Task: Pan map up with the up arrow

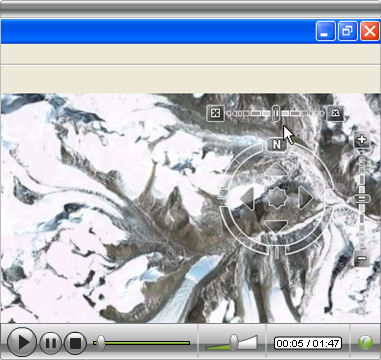Action: 276,169
